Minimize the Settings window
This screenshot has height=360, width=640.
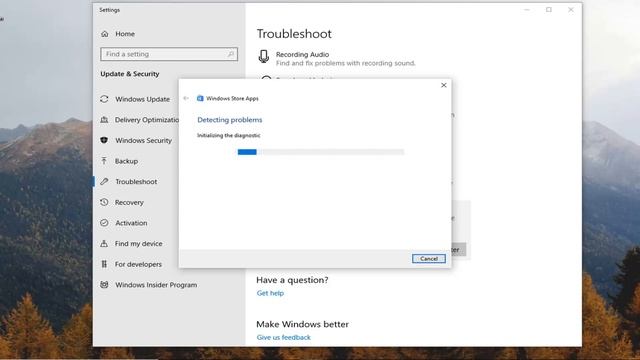pyautogui.click(x=527, y=10)
